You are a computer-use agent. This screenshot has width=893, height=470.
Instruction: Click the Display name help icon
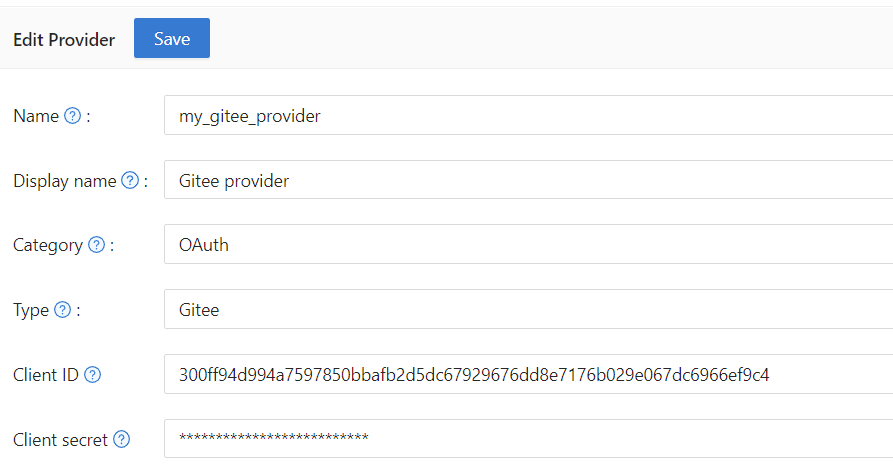129,181
